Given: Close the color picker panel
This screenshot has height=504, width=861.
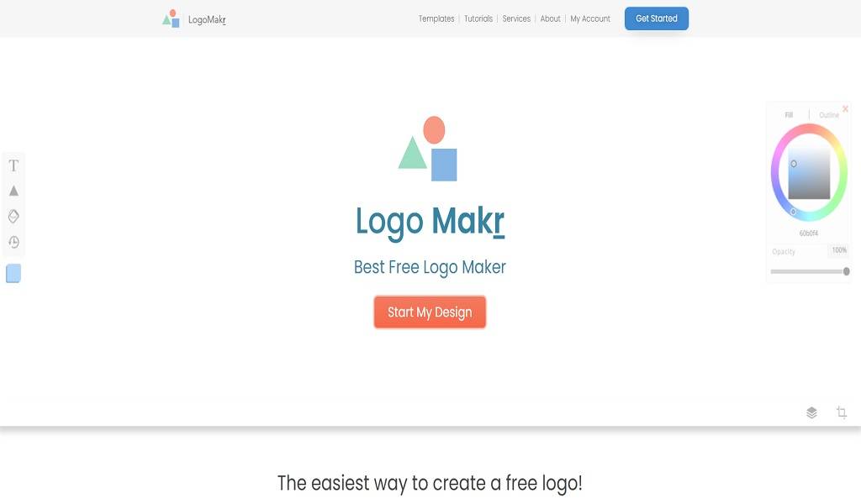Looking at the screenshot, I should pyautogui.click(x=845, y=109).
